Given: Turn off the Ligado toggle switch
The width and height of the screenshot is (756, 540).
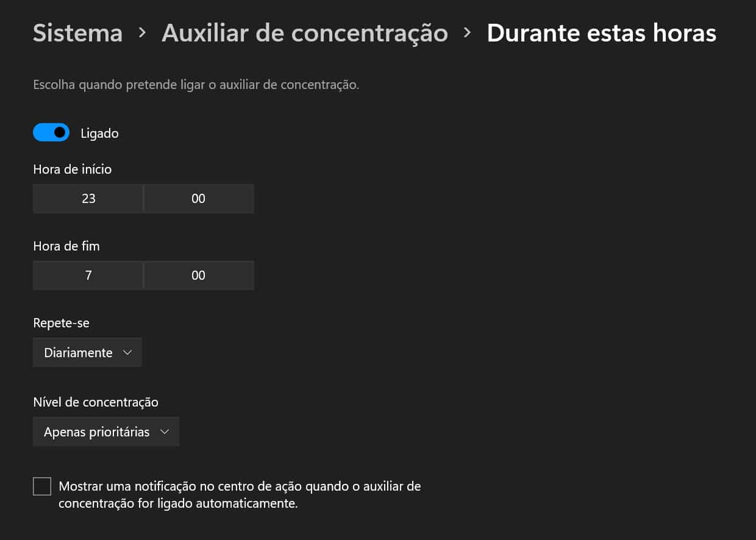Looking at the screenshot, I should (x=51, y=133).
